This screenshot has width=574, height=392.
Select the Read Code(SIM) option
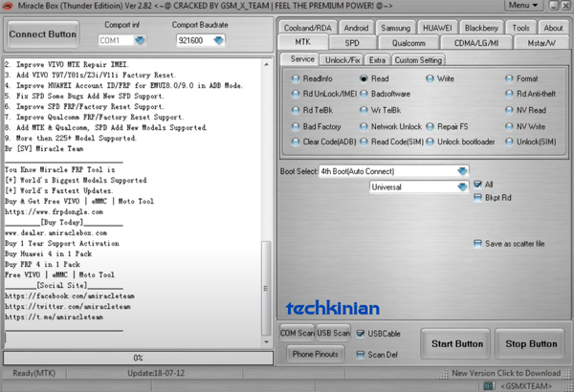pyautogui.click(x=364, y=142)
